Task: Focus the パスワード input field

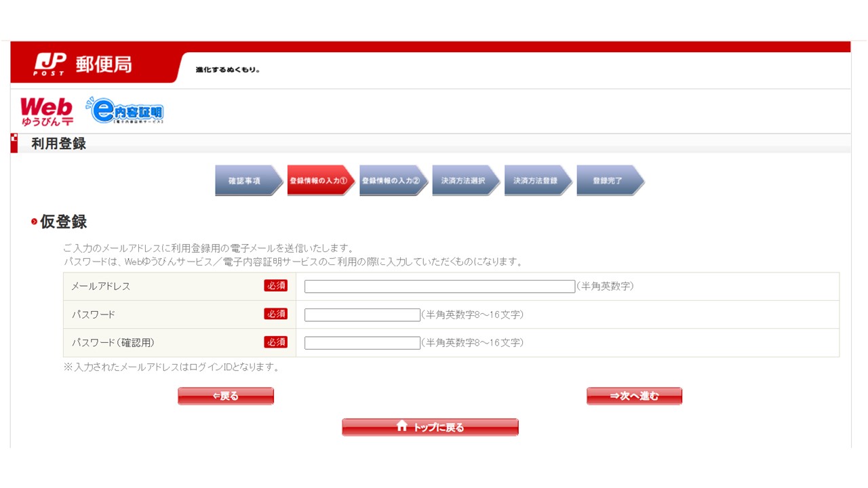Action: coord(361,314)
